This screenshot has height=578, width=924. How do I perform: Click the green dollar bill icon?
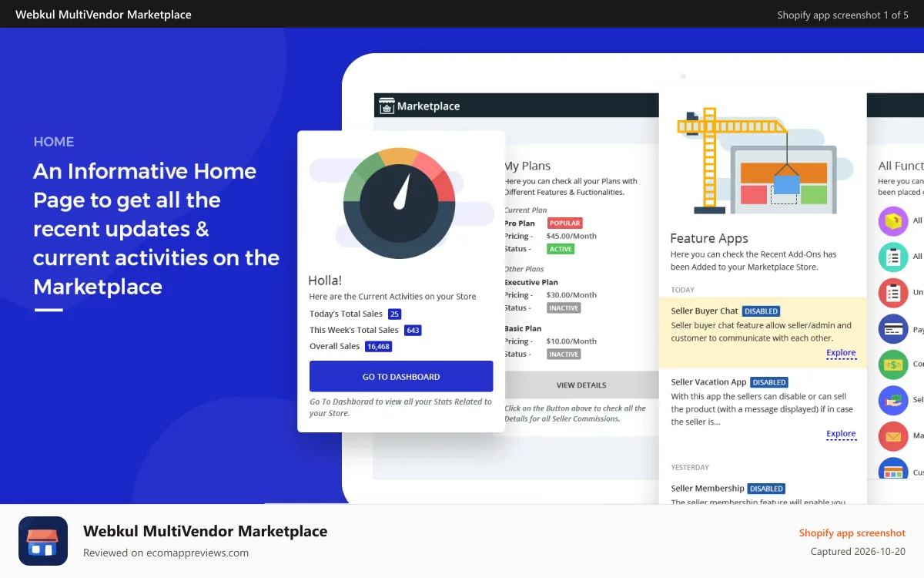(893, 365)
